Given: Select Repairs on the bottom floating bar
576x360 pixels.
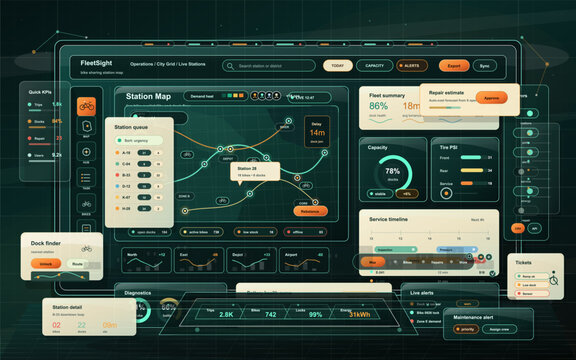Looking at the screenshot, I should point(437,262).
